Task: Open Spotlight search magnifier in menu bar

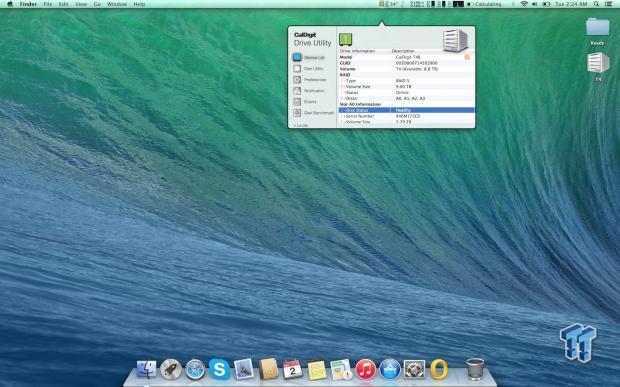Action: 596,4
